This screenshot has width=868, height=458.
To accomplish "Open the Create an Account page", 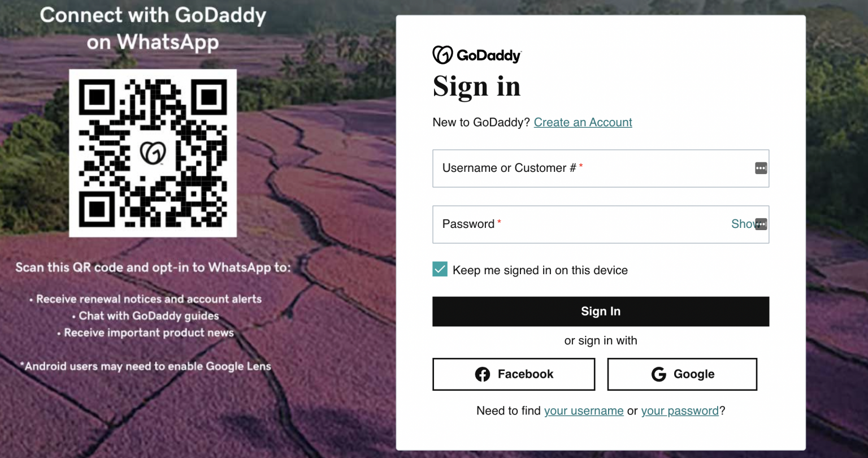I will (583, 122).
